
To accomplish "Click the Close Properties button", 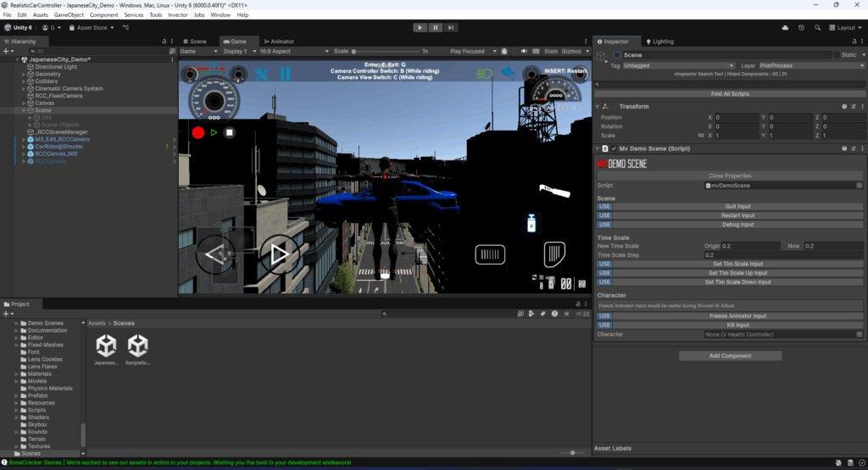I will [x=730, y=176].
